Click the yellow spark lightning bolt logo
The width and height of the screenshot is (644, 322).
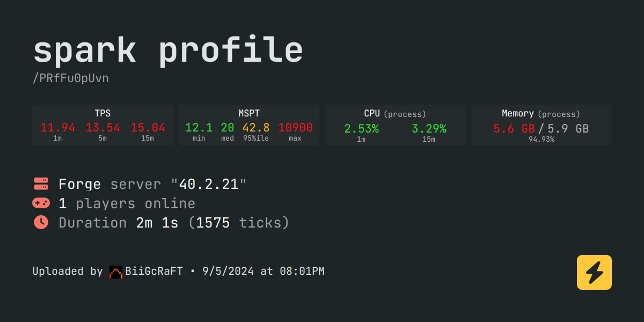[594, 273]
